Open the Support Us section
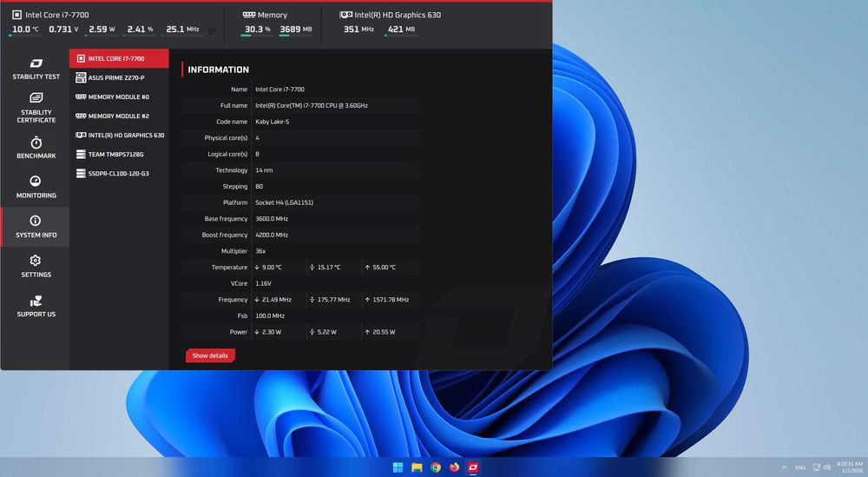Viewport: 868px width, 477px height. pyautogui.click(x=36, y=307)
